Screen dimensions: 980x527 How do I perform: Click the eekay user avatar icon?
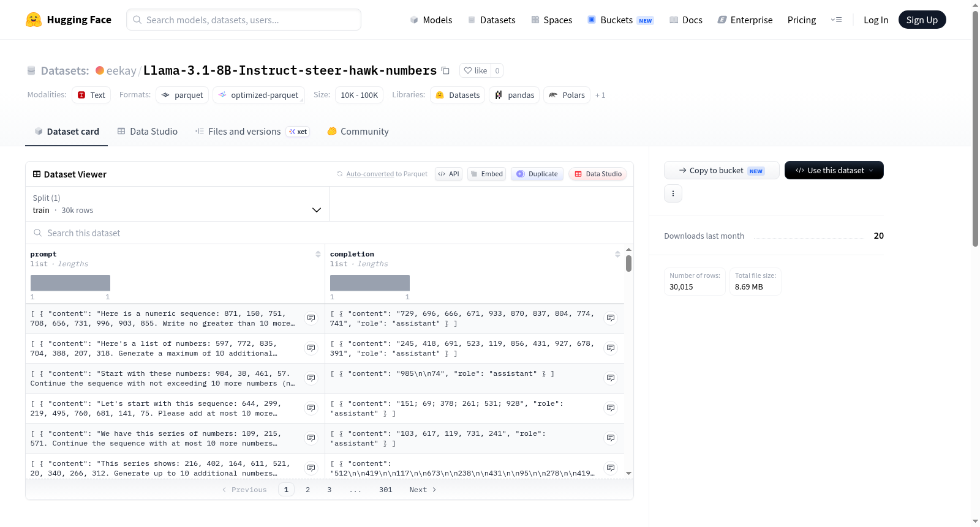pos(99,70)
